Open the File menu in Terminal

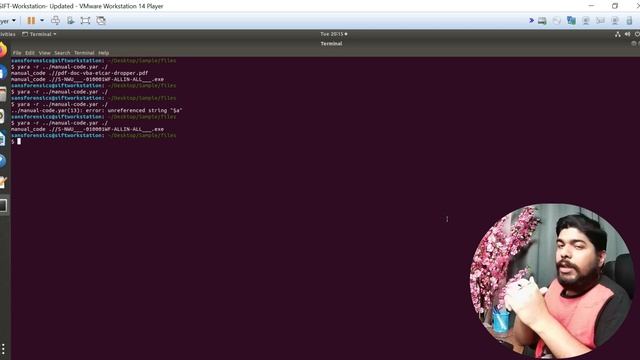(x=17, y=53)
